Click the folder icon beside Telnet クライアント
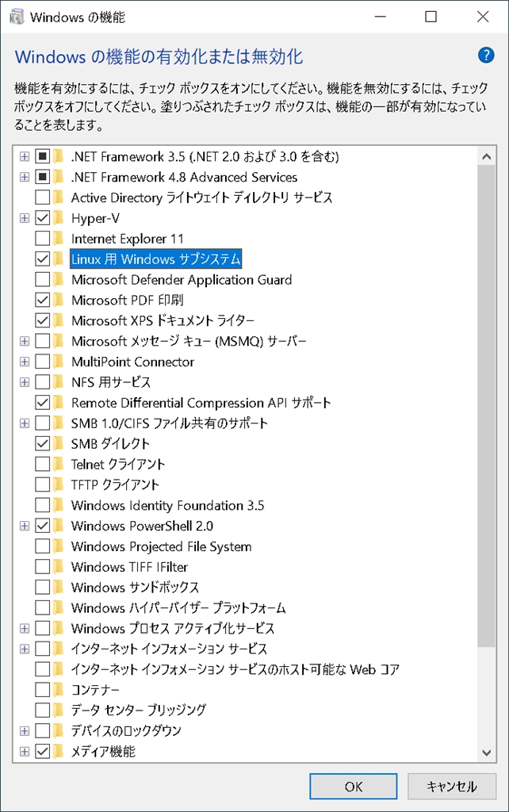This screenshot has height=812, width=509. (59, 464)
